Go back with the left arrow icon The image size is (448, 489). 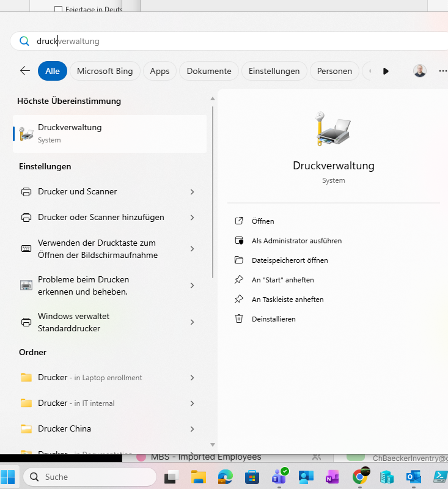tap(25, 71)
